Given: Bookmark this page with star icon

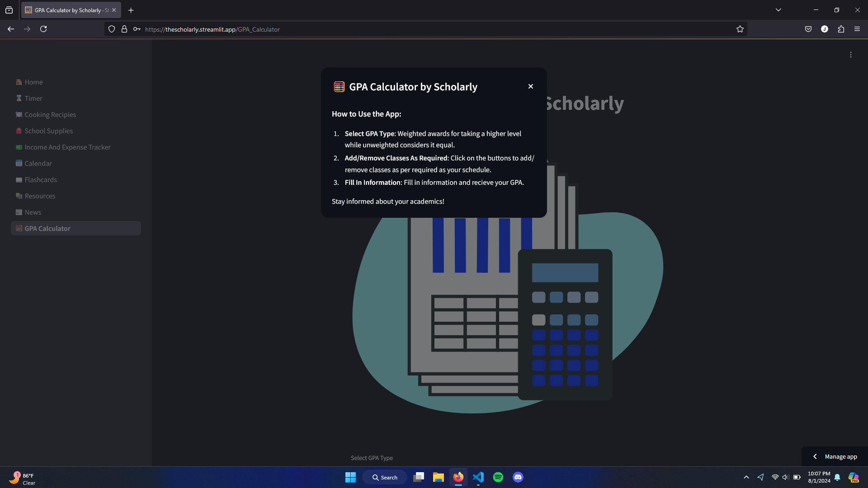Looking at the screenshot, I should (x=740, y=29).
